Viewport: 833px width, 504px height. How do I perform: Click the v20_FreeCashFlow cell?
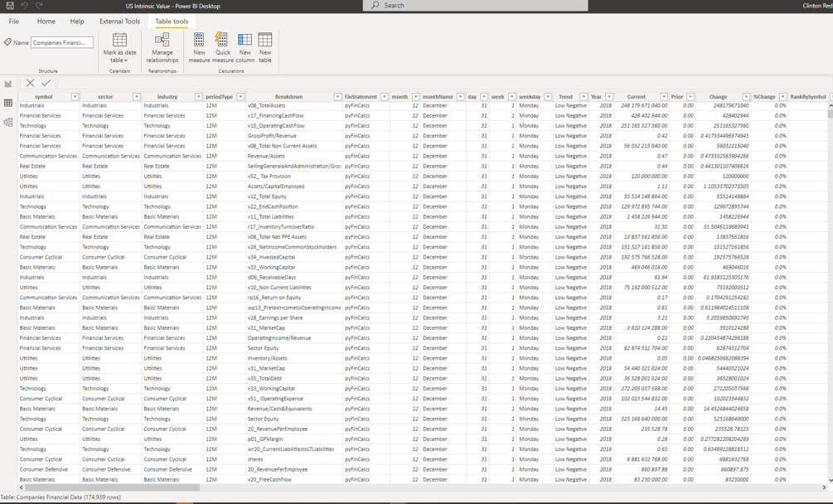pyautogui.click(x=293, y=480)
